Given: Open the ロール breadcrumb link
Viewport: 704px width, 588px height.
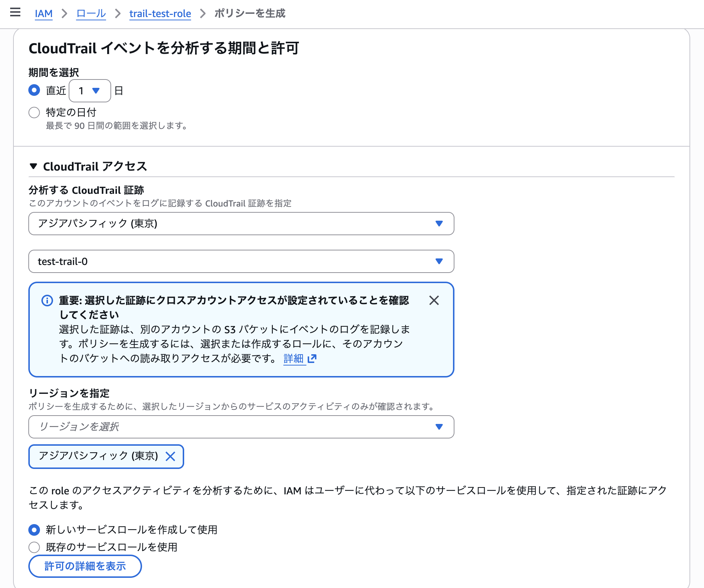Looking at the screenshot, I should pos(91,13).
